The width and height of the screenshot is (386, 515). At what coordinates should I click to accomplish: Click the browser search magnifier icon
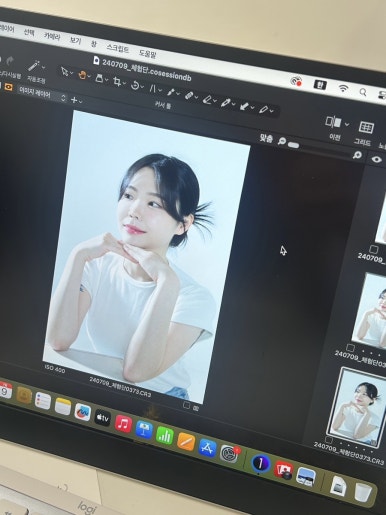click(357, 155)
